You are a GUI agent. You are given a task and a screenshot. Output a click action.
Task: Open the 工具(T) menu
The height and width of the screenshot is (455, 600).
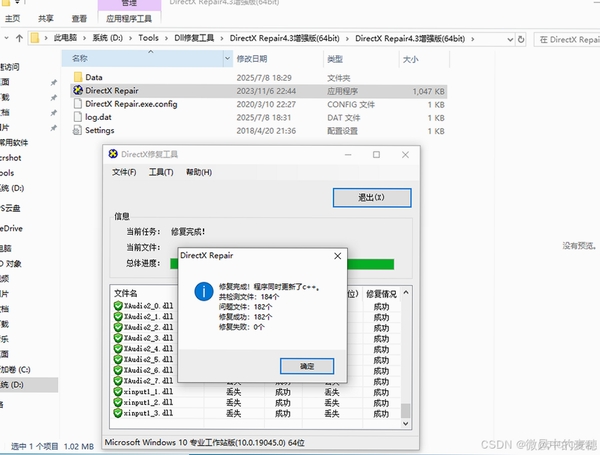[161, 172]
